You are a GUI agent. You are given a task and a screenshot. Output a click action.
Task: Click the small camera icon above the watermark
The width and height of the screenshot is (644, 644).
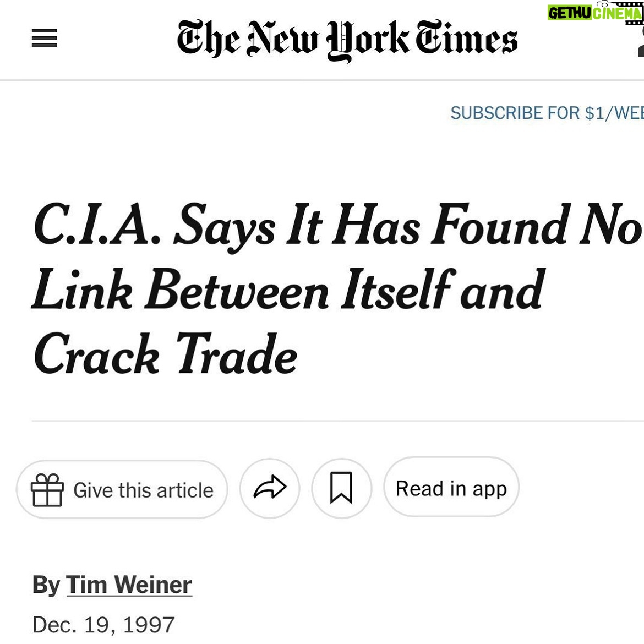coord(604,4)
